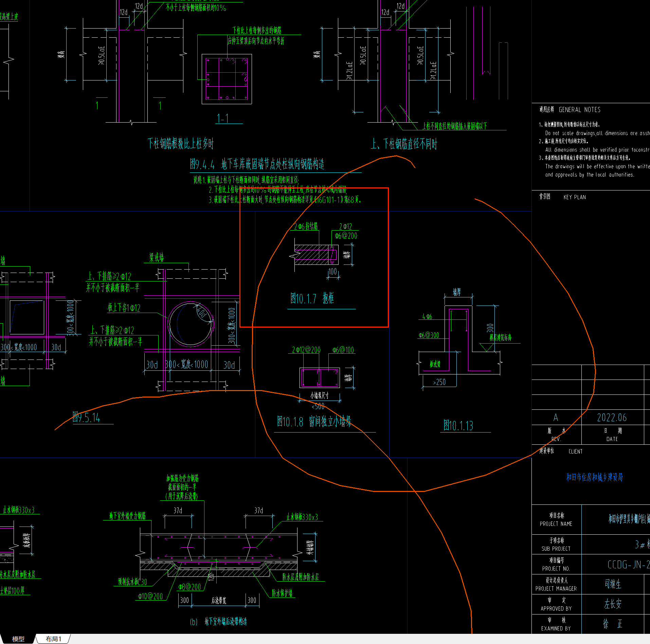The image size is (650, 644).
Task: Select the 图10.1.8 窗间独立小墙垛 title
Action: point(314,422)
